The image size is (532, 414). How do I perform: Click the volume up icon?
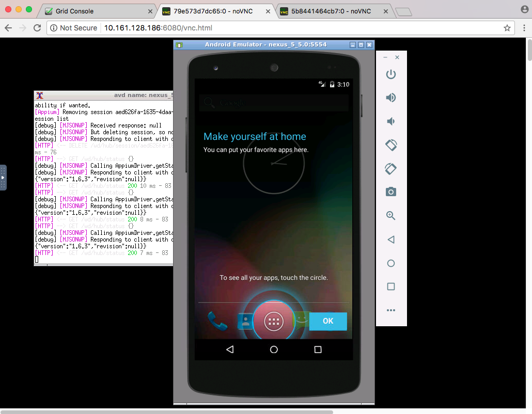391,98
